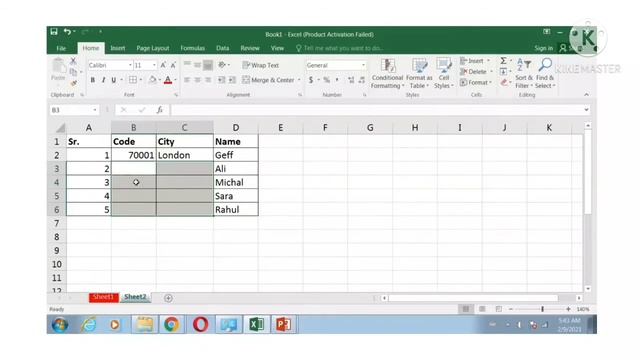Click the Find & Select magnifier icon

[x=545, y=65]
